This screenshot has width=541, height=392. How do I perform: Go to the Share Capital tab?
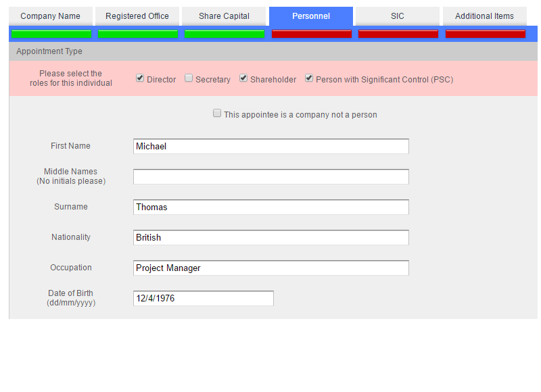pyautogui.click(x=224, y=16)
